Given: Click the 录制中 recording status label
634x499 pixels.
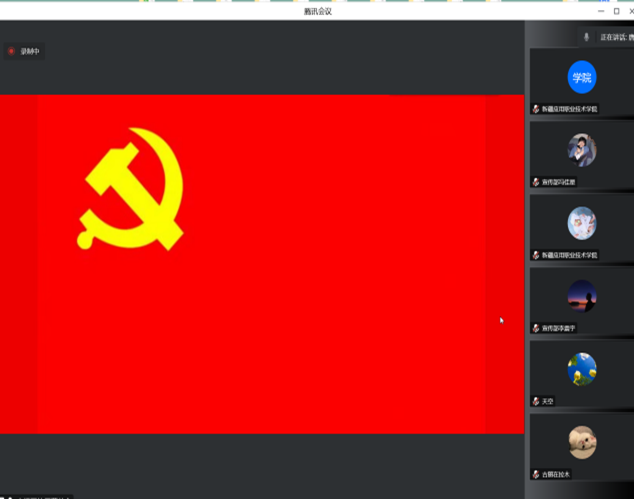Looking at the screenshot, I should [x=30, y=51].
